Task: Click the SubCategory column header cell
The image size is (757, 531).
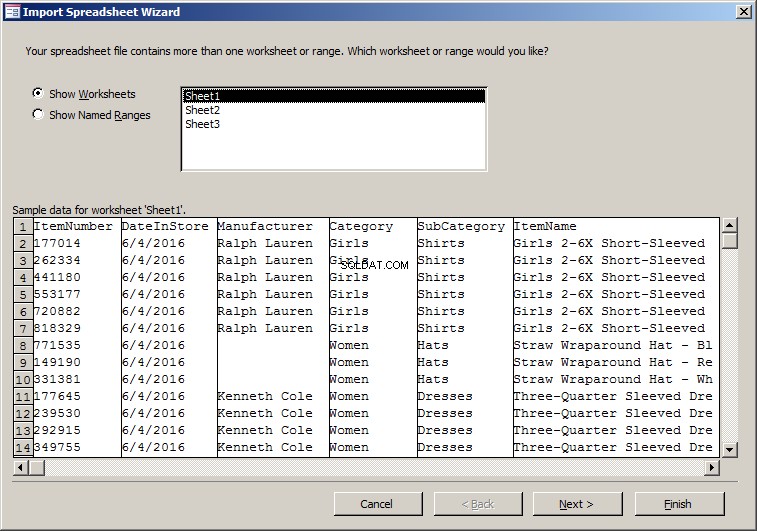Action: (x=465, y=226)
